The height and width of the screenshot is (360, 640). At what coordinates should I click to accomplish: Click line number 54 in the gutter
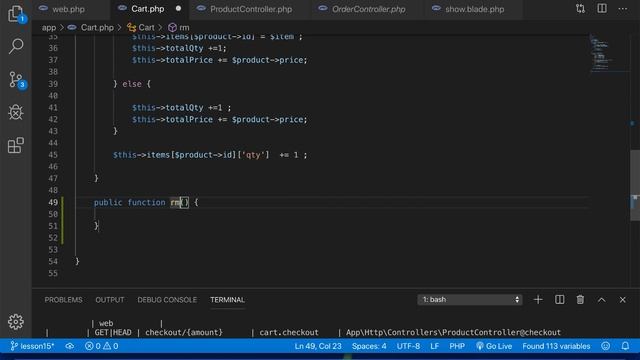[x=53, y=261]
